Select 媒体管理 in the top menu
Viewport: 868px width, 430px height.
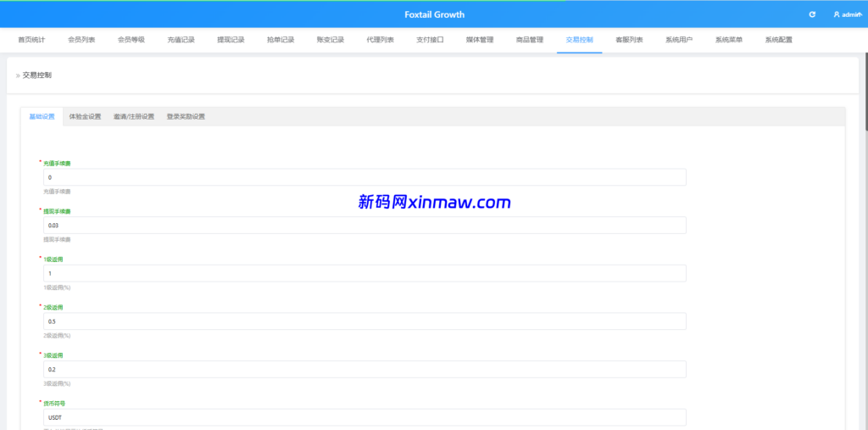pos(480,40)
